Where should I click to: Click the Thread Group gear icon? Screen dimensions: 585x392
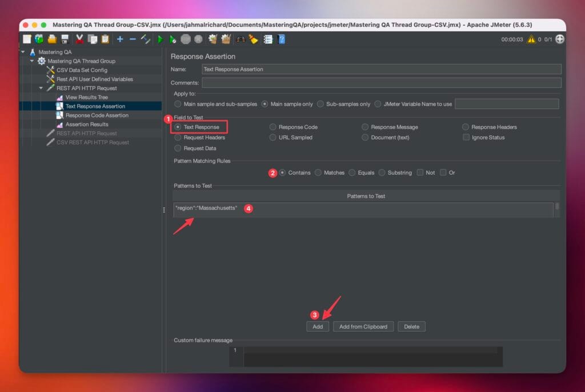[41, 60]
